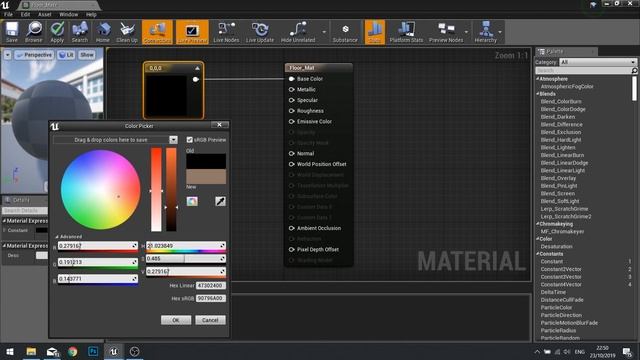
Task: Click the Lit view mode button
Action: point(66,55)
